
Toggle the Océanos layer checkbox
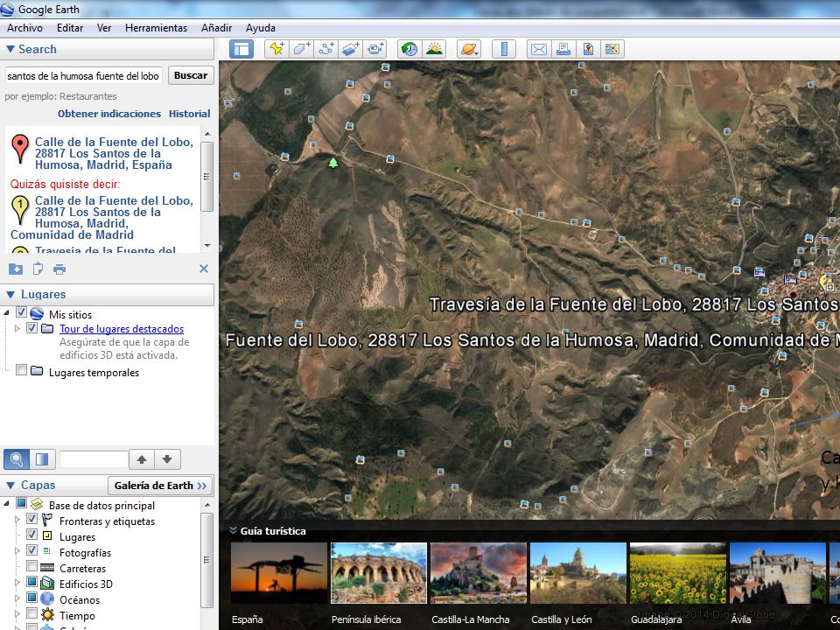tap(31, 598)
